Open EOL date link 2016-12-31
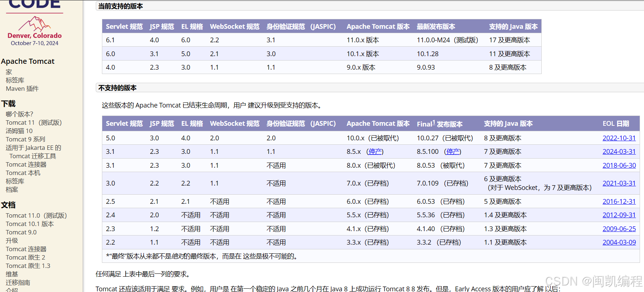Screen dimensions: 644x292 619,202
